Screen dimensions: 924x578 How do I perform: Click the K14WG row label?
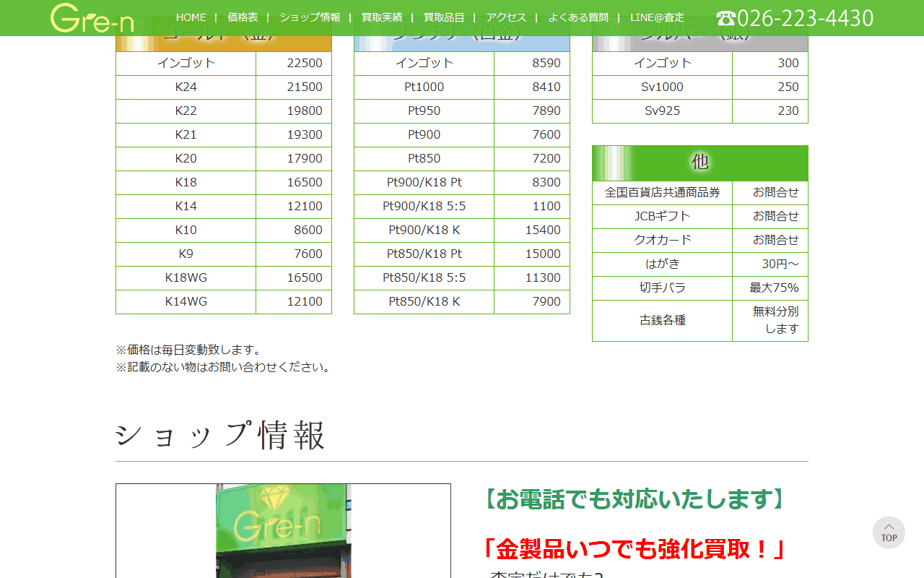[x=186, y=301]
